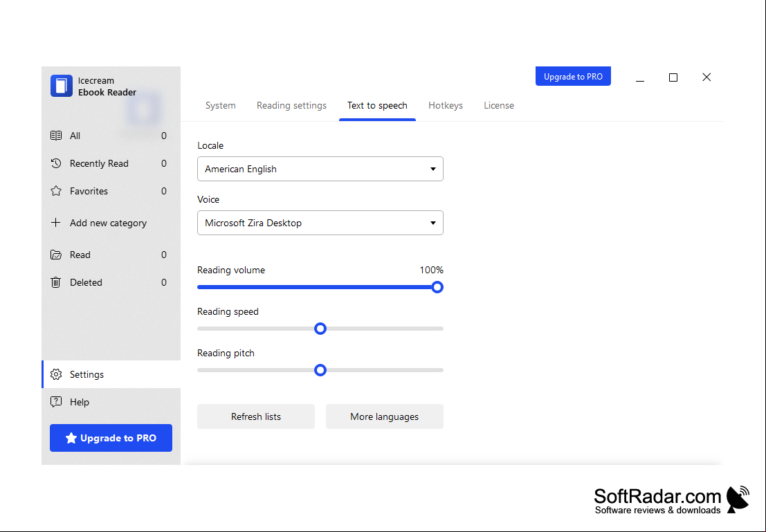Viewport: 766px width, 532px height.
Task: Click the More languages button
Action: point(385,416)
